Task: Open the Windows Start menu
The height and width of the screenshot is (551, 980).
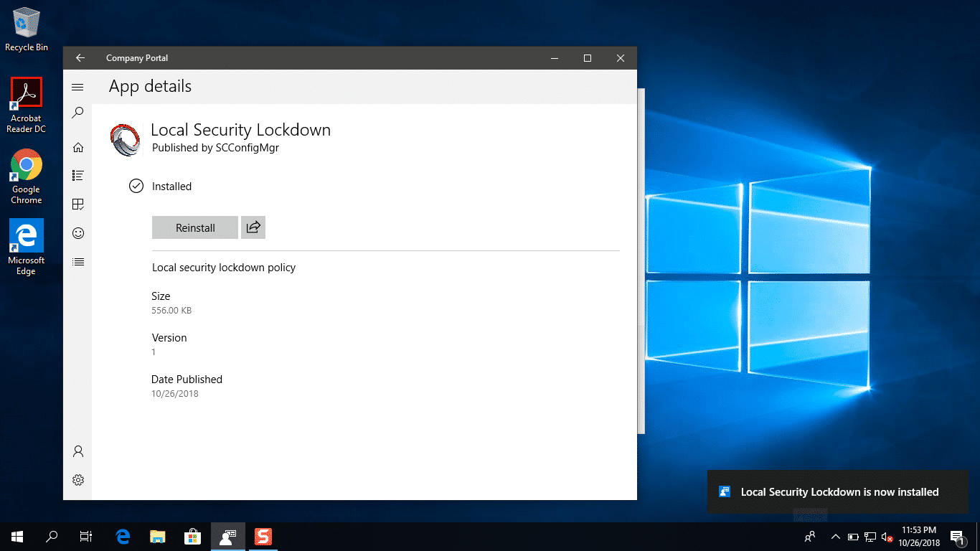Action: (17, 536)
